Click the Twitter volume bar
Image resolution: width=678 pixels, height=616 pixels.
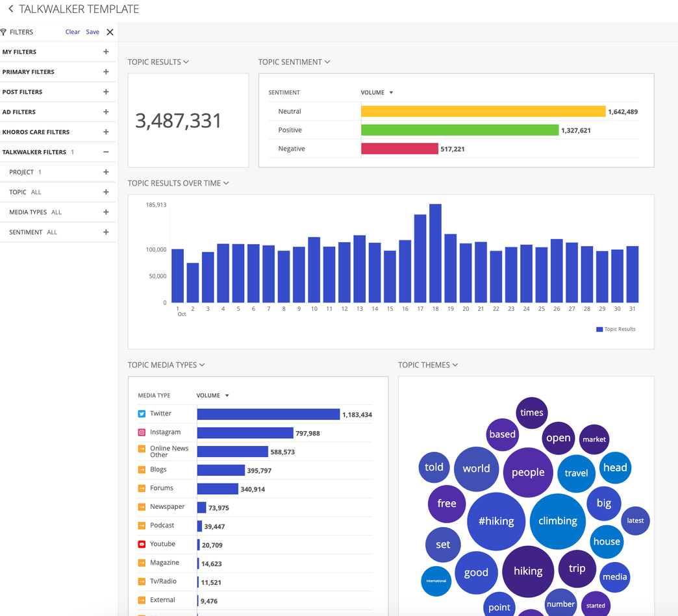tap(268, 414)
